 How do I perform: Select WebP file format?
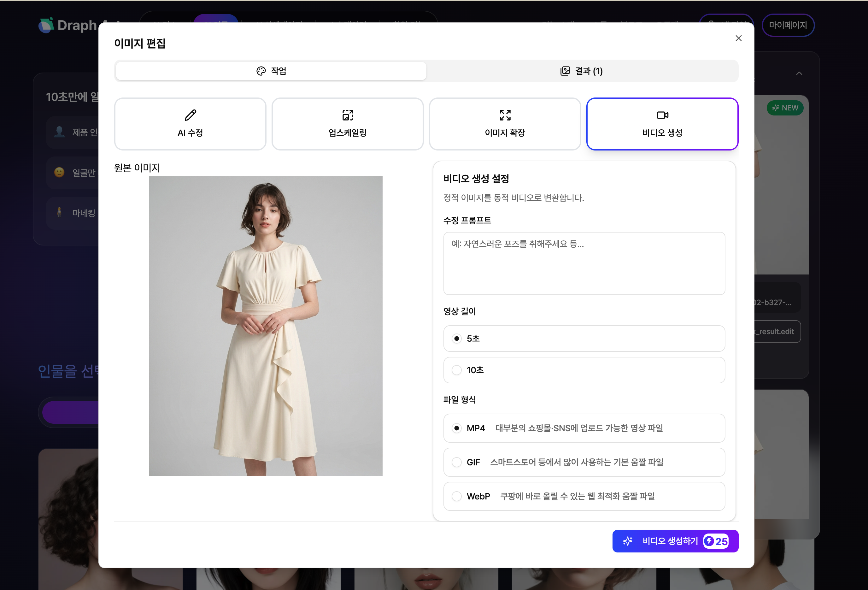pyautogui.click(x=584, y=496)
